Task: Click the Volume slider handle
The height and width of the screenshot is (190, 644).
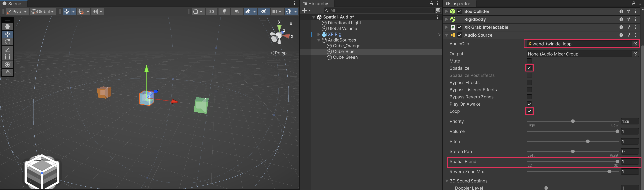Action: click(x=617, y=131)
